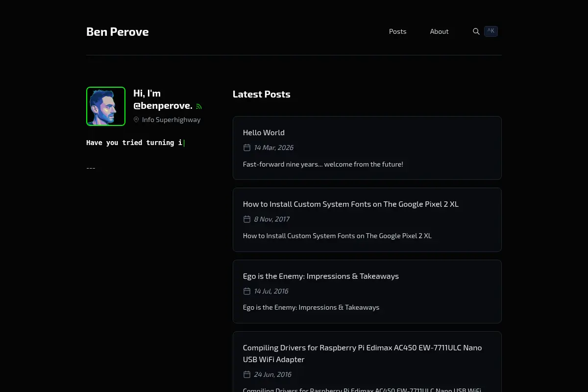Click the 8 Nov, 2017 date
Screen dimensions: 588x392
pos(271,219)
